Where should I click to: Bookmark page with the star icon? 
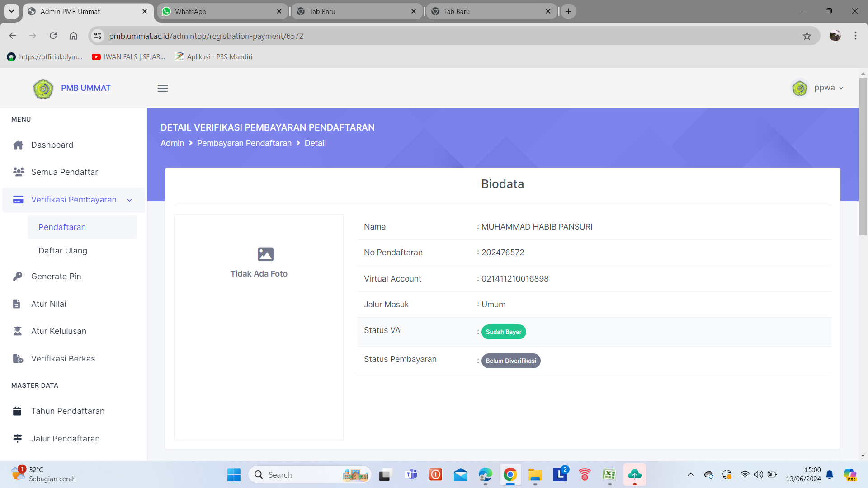pos(807,36)
